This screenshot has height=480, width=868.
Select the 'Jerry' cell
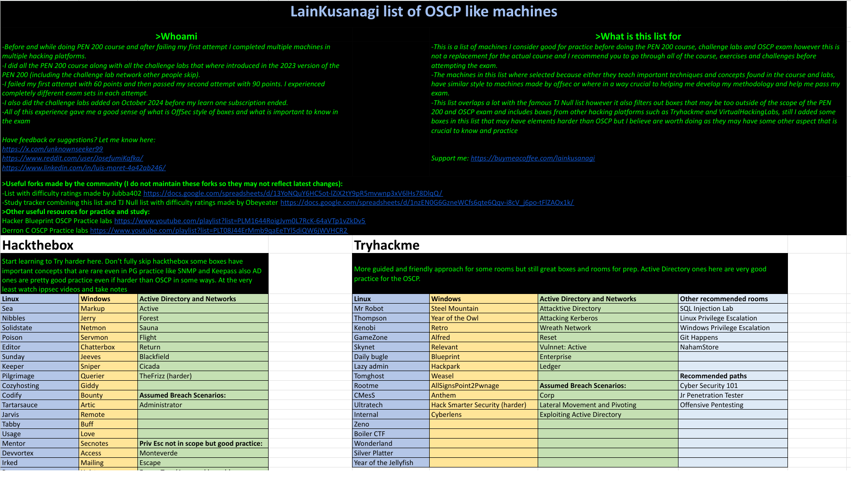[108, 318]
